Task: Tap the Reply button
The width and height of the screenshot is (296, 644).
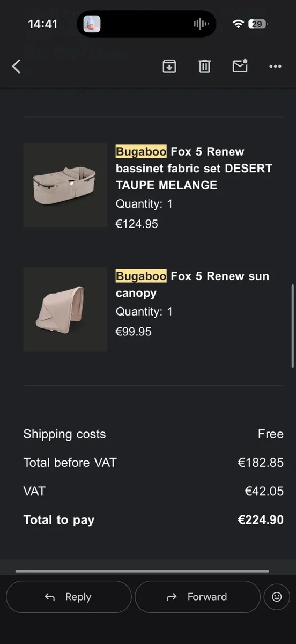Action: (x=69, y=597)
